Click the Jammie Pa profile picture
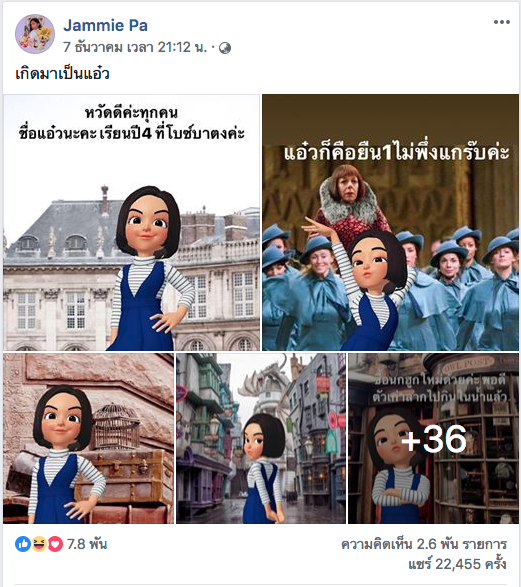Viewport: 521px width, 587px height. point(35,34)
